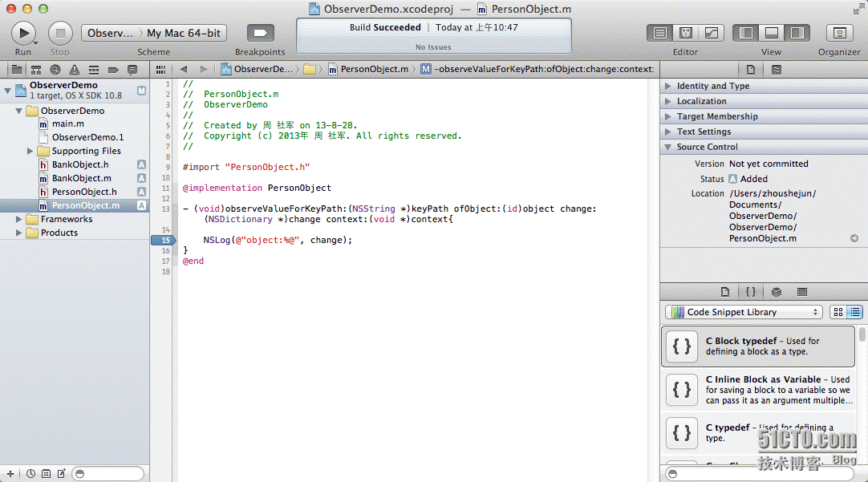Screen dimensions: 868x482
Task: Show the Breakpoint navigator
Action: (113, 70)
